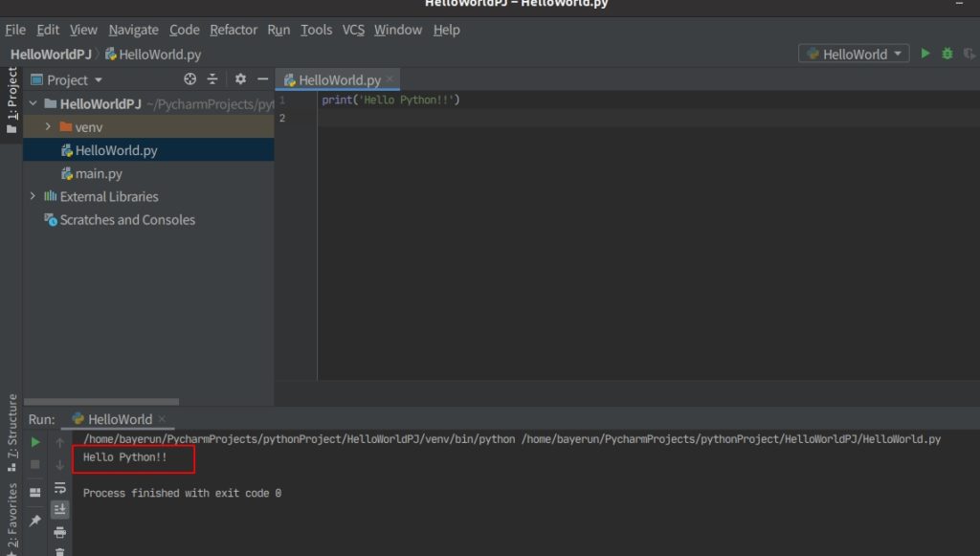Open the VCS menu

353,30
